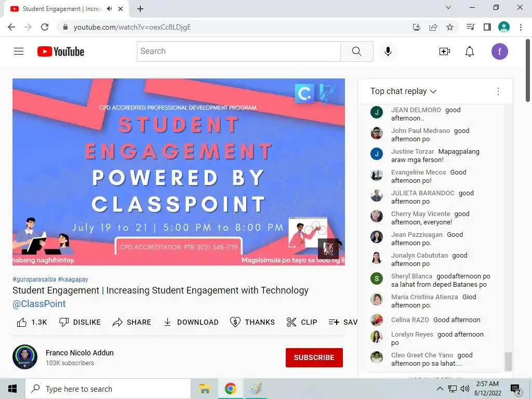This screenshot has width=532, height=399.
Task: Click the chat panel scrollbar thumb
Action: pyautogui.click(x=508, y=362)
